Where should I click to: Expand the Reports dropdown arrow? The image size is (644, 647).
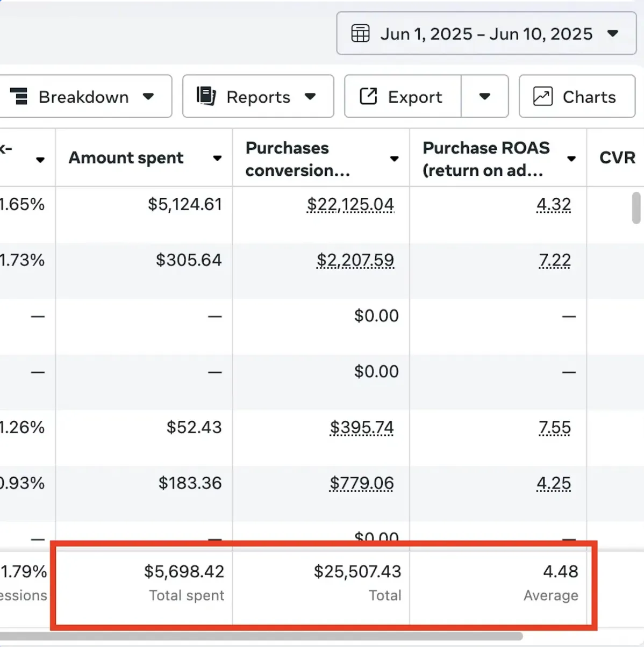click(x=310, y=97)
